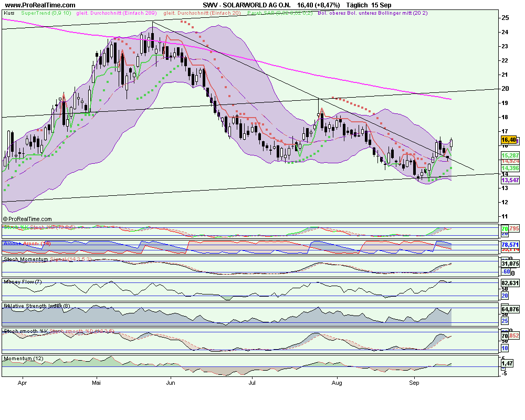Click the 82,631 Money Flow value tag
The height and width of the screenshot is (420, 525).
[510, 283]
